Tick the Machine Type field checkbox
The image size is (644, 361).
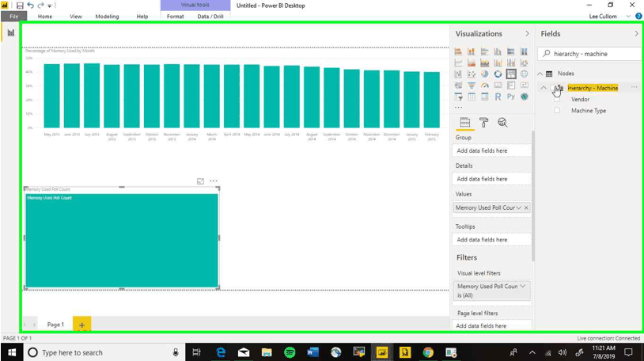[x=557, y=111]
